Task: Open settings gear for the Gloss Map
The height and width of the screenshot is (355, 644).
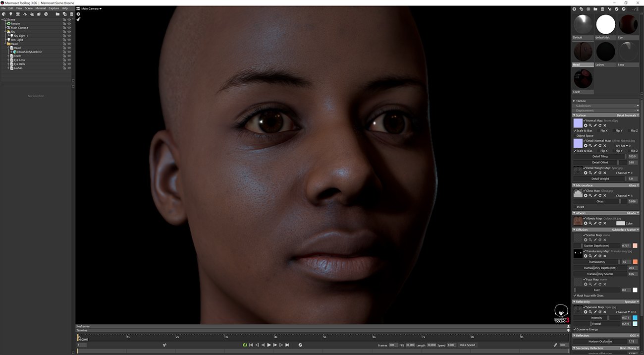Action: click(586, 195)
